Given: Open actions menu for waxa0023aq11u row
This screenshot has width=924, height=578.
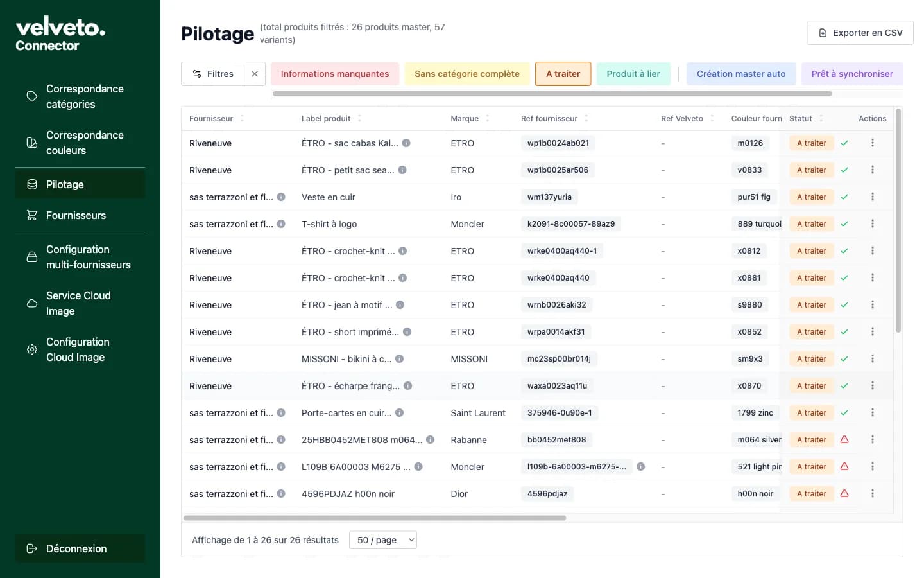Looking at the screenshot, I should tap(872, 385).
